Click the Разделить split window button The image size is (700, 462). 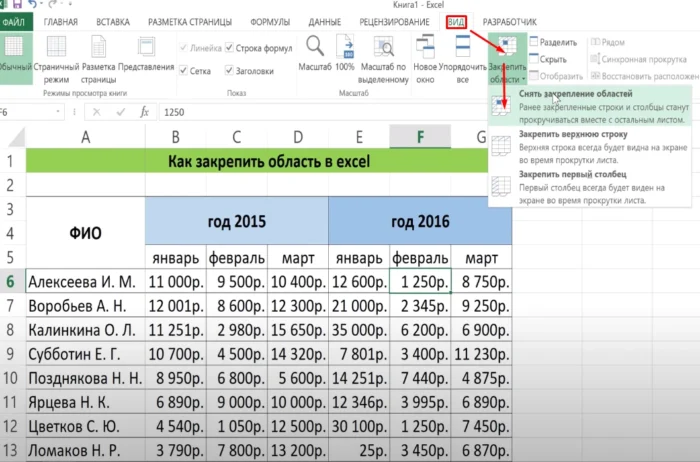[x=551, y=43]
